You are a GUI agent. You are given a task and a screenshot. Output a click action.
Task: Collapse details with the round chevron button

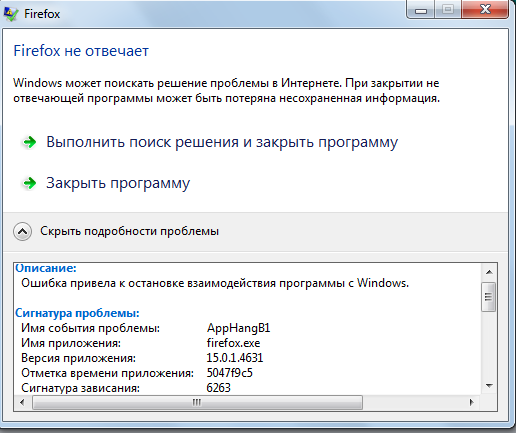point(23,231)
